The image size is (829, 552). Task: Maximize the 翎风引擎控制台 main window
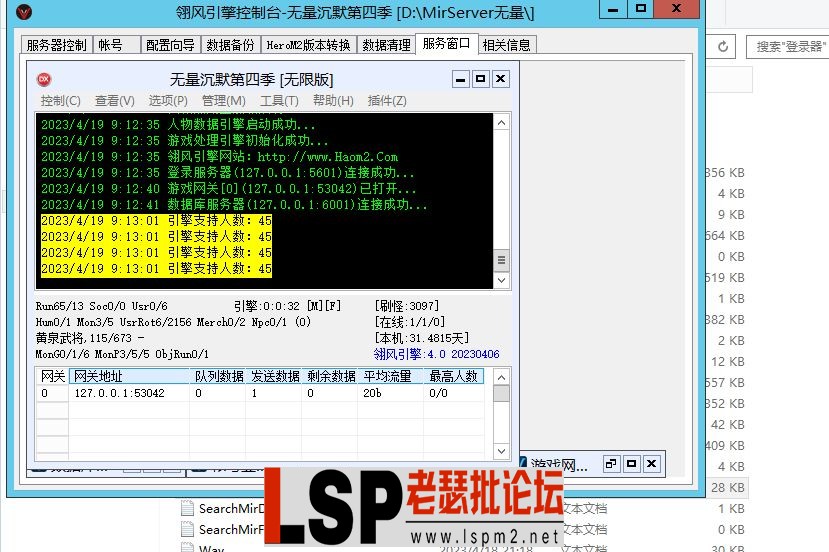[641, 9]
